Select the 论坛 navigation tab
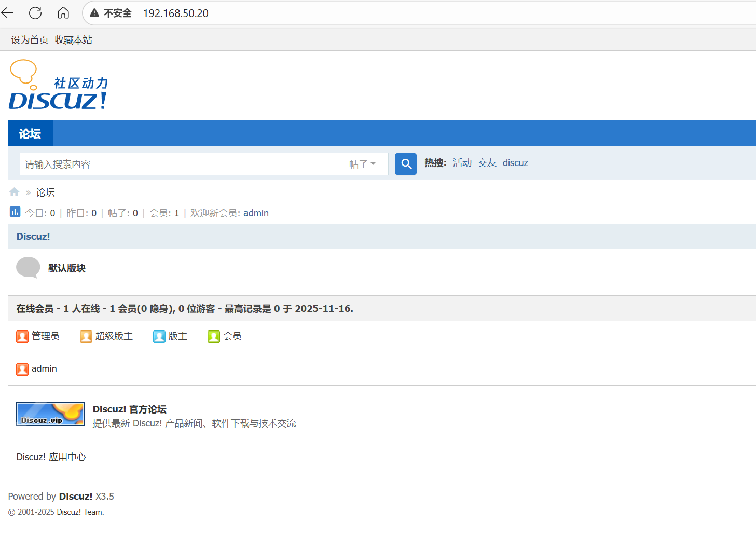Screen dimensions: 756x551 [30, 133]
